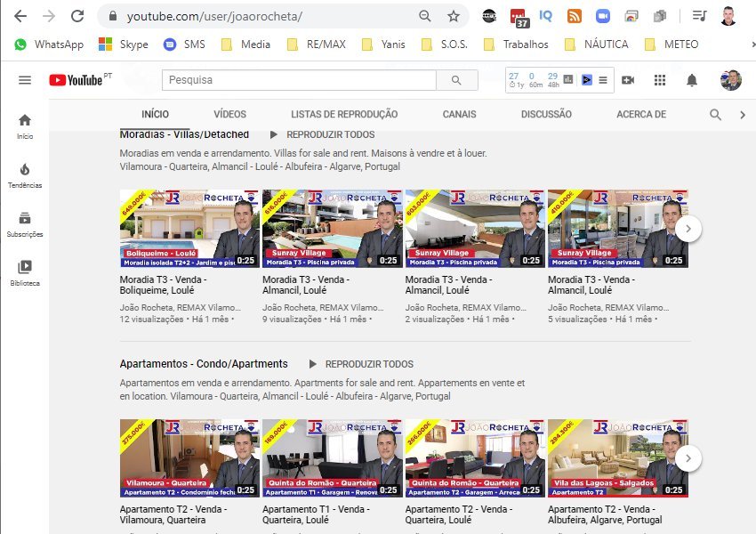Screen dimensions: 756x534
Task: Open LISTAS DE REPRODUÇÃO tab
Action: coord(344,114)
